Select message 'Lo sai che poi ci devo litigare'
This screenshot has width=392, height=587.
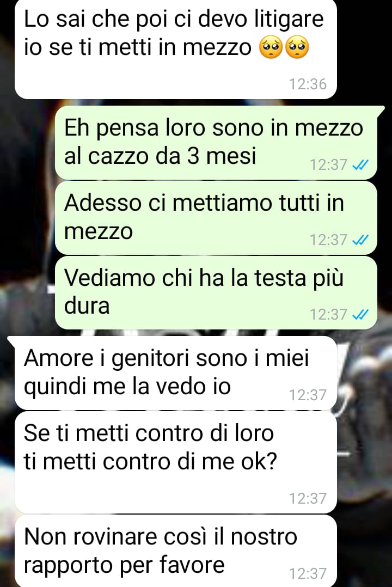click(176, 48)
